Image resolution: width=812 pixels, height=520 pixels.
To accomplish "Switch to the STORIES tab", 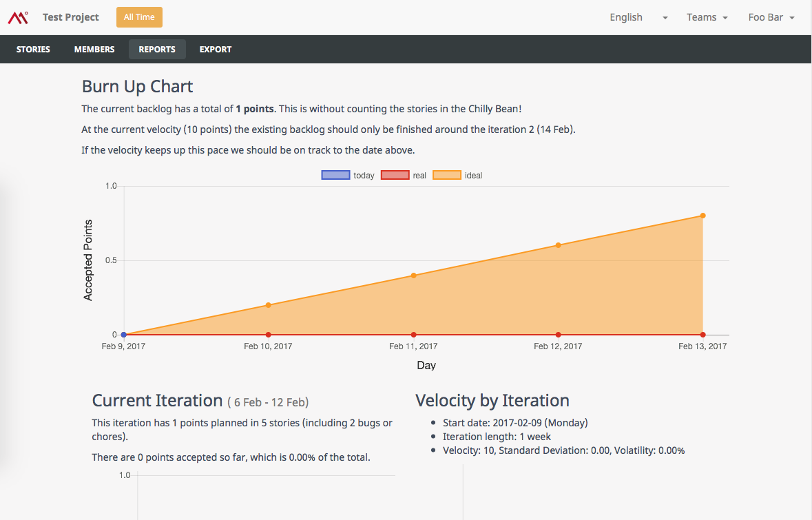I will [32, 49].
